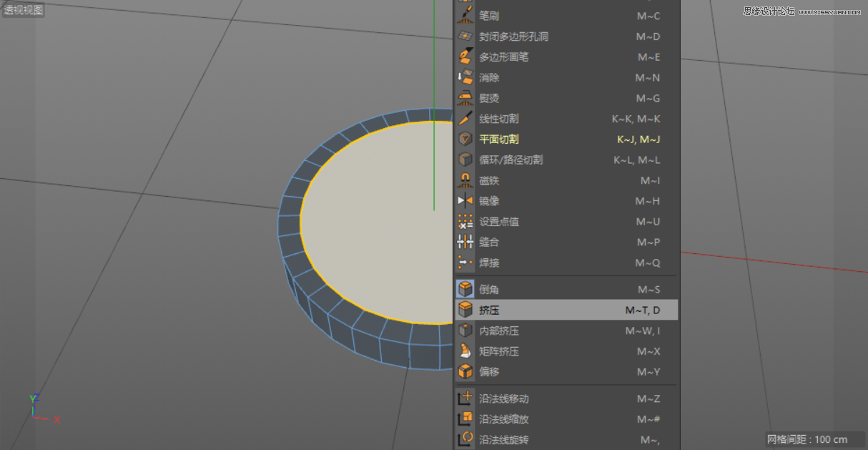
Task: Select the 设置点值 Set Point Value icon
Action: coord(465,222)
